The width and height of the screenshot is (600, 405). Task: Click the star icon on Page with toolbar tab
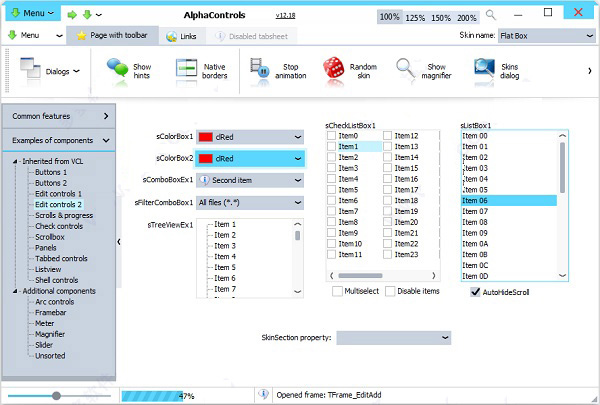pyautogui.click(x=81, y=36)
